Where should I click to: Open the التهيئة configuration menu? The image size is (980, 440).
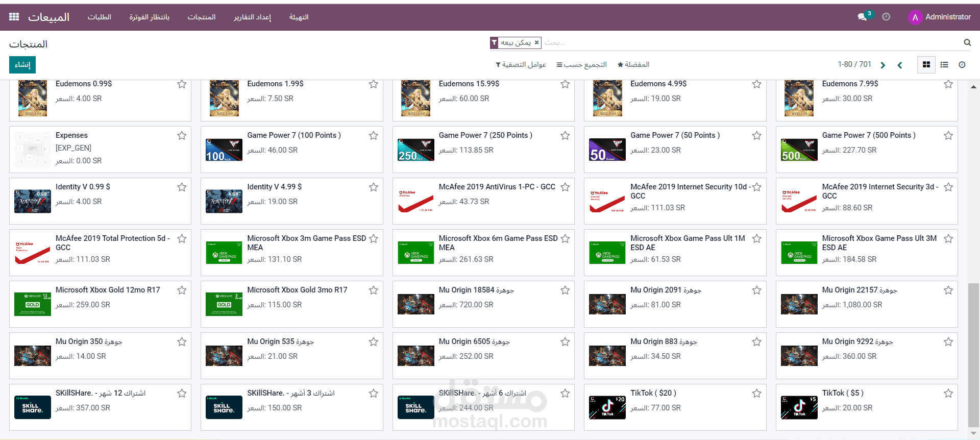[299, 17]
